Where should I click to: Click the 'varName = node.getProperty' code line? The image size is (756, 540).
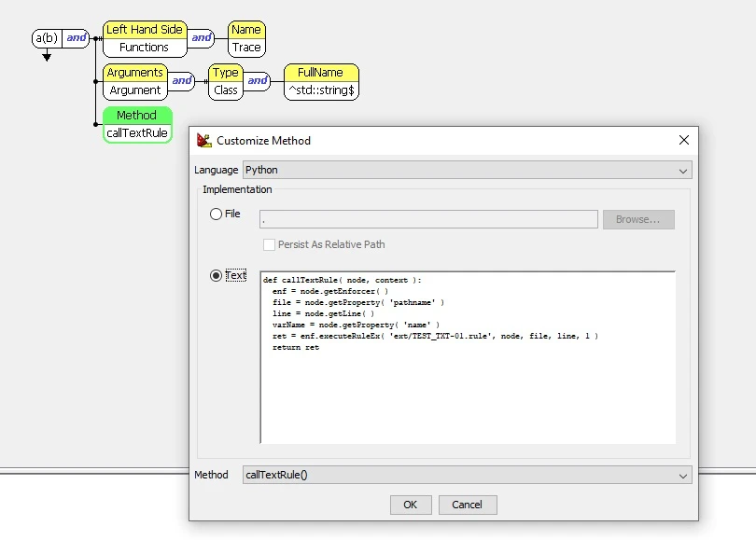356,325
